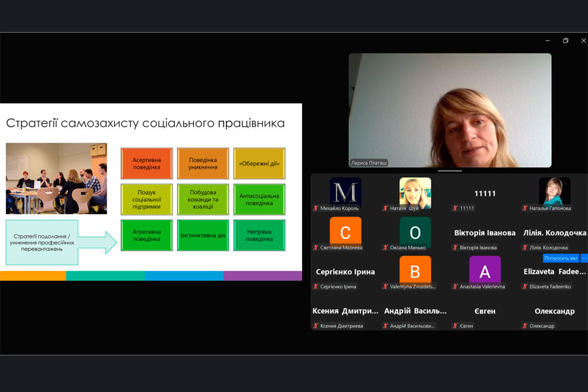The image size is (588, 392).
Task: Click the large Євген name
Action: click(x=485, y=311)
